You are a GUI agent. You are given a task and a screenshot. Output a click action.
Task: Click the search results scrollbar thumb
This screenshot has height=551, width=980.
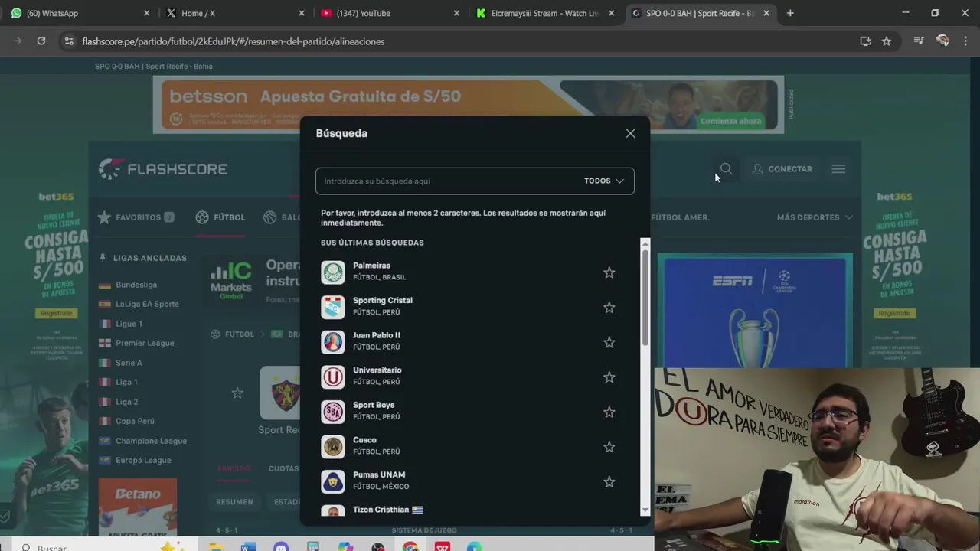click(x=645, y=296)
